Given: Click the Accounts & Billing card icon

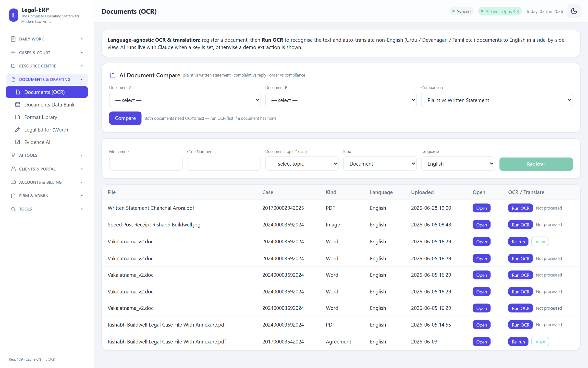Looking at the screenshot, I should point(13,182).
